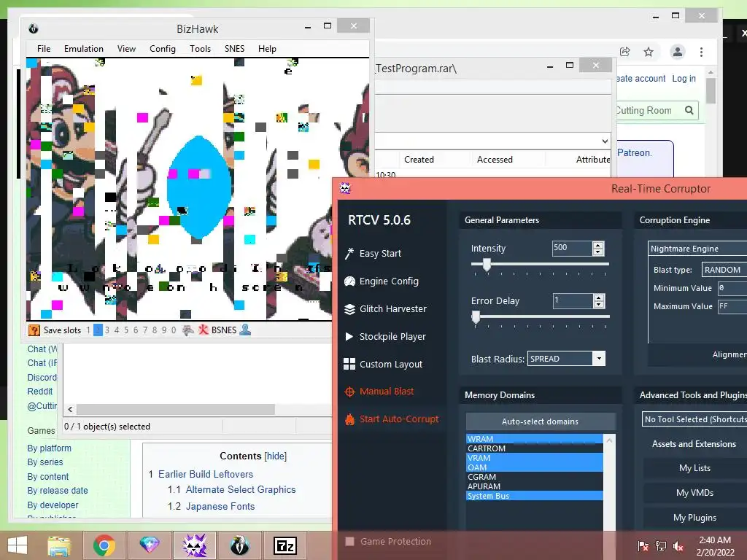Open the Tools menu in BizHawk
747x560 pixels.
tap(200, 49)
